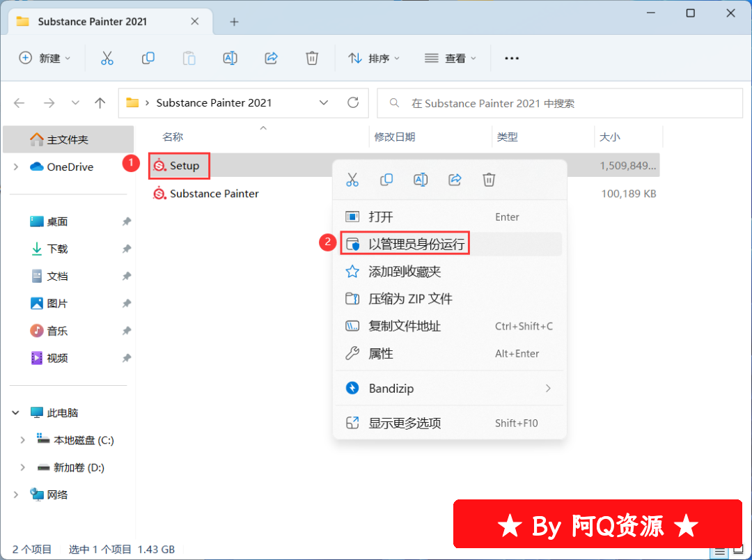Click the copy icon in context menu
Image resolution: width=752 pixels, height=560 pixels.
coord(386,180)
